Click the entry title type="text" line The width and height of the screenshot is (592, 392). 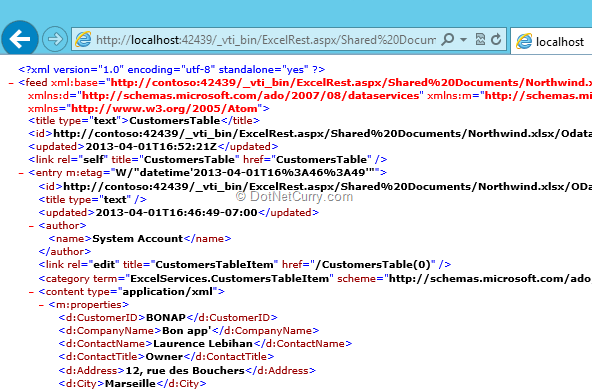click(92, 199)
